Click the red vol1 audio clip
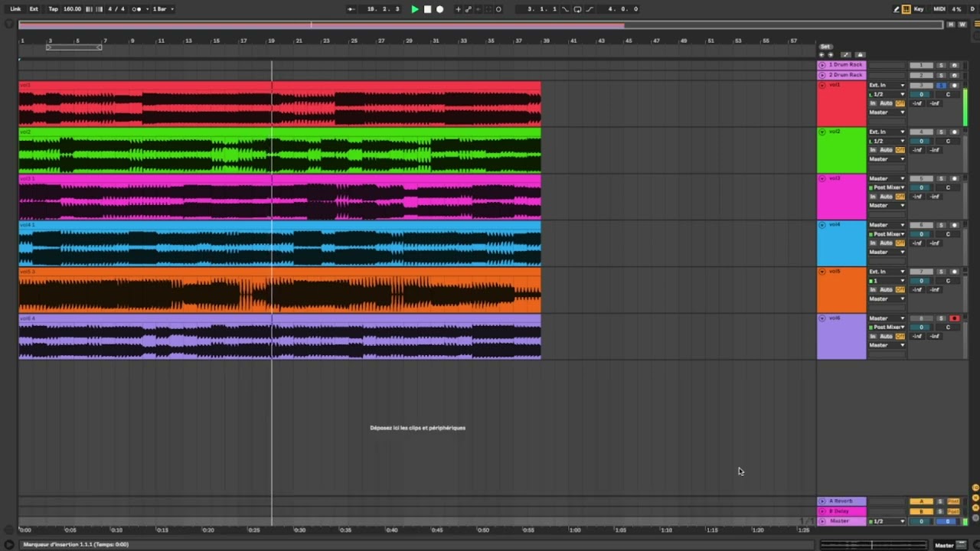The image size is (980, 551). pos(279,104)
